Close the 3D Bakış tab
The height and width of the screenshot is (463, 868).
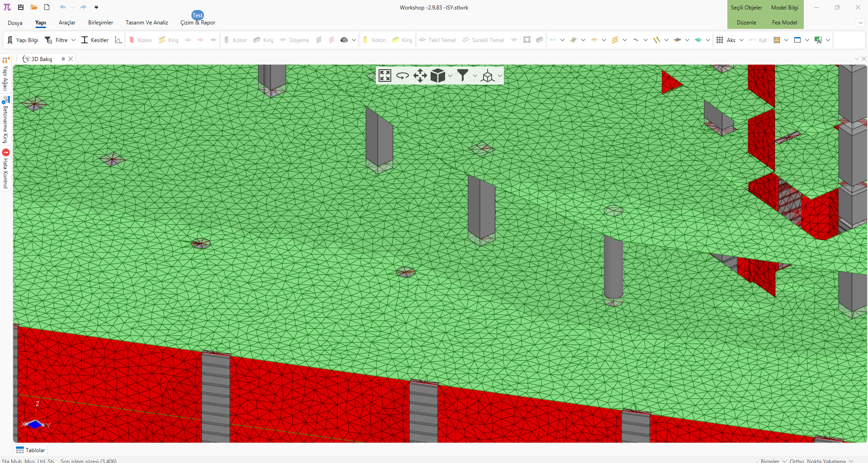click(71, 59)
